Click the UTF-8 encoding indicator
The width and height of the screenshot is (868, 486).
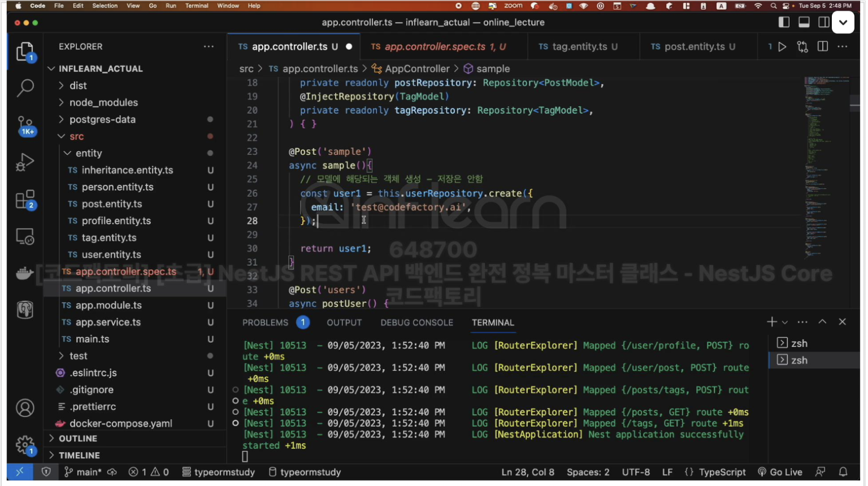click(636, 472)
